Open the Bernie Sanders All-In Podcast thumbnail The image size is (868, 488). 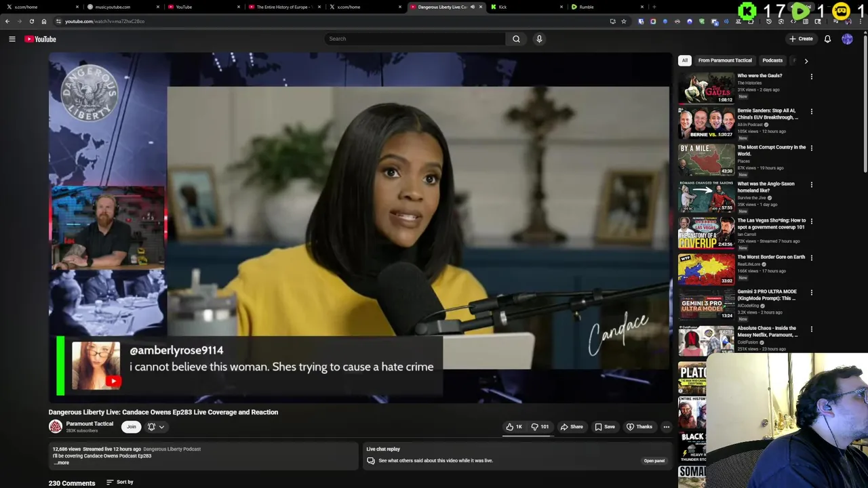[x=706, y=123]
